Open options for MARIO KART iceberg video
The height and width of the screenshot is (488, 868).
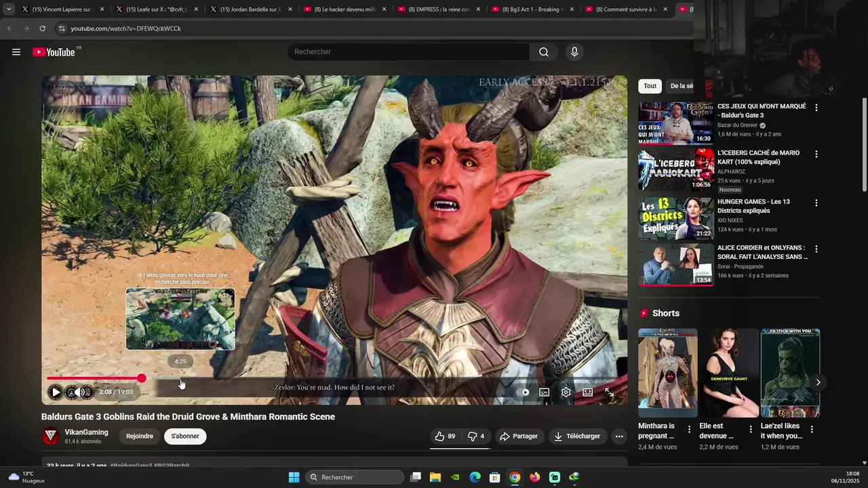pos(816,155)
